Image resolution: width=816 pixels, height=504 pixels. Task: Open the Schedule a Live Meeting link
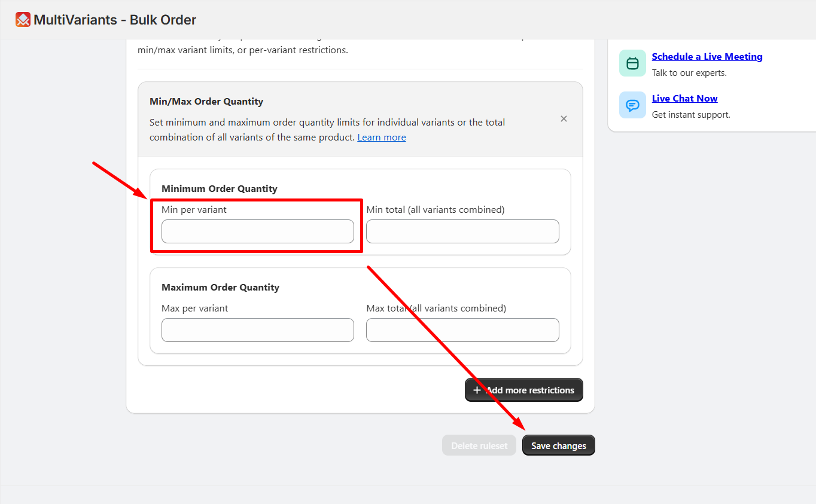pos(707,57)
